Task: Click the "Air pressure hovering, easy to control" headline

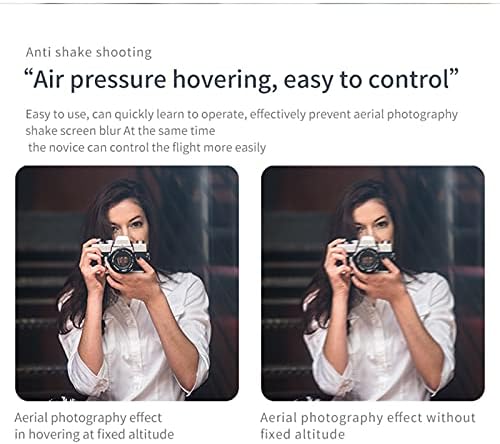Action: 241,80
